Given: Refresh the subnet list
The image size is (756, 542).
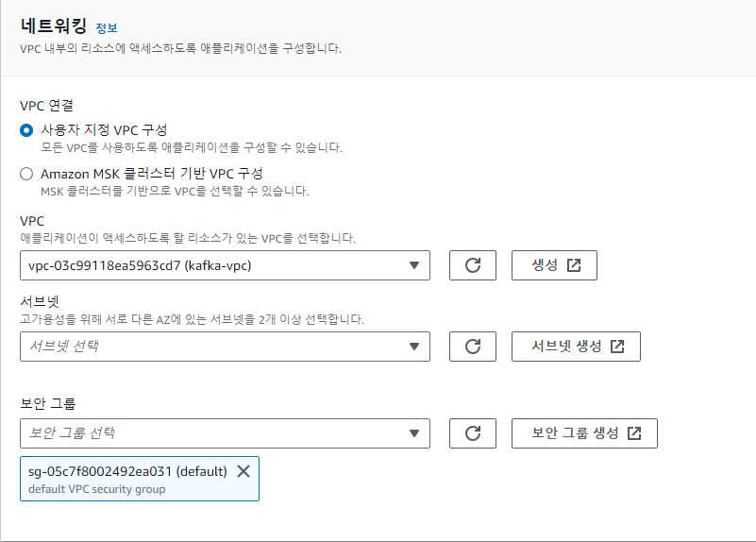Looking at the screenshot, I should [x=473, y=347].
